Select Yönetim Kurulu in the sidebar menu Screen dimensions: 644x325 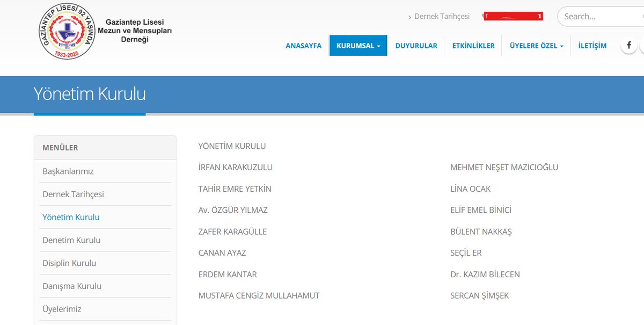coord(71,218)
